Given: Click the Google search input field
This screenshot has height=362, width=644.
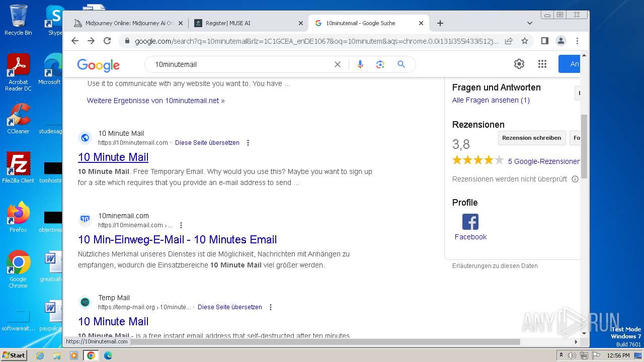Looking at the screenshot, I should click(x=242, y=64).
